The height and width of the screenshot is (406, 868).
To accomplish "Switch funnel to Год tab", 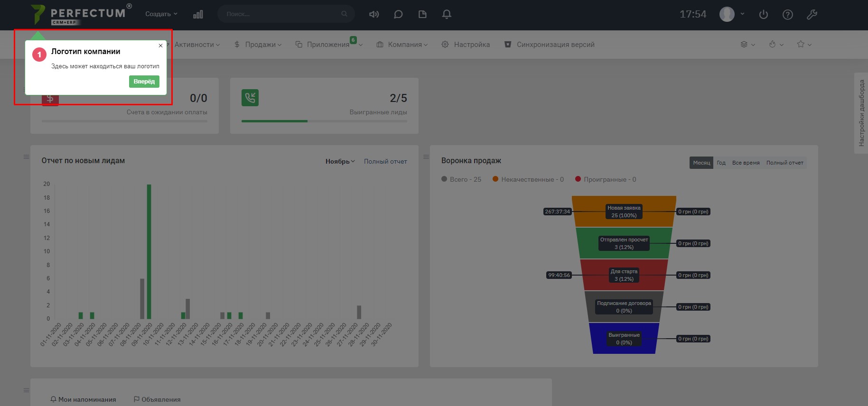I will 721,163.
